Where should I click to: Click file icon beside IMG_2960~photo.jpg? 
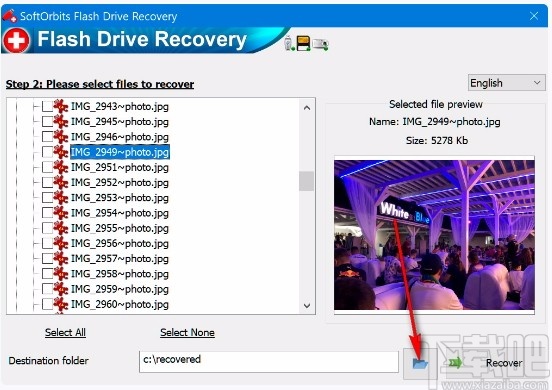[x=61, y=304]
